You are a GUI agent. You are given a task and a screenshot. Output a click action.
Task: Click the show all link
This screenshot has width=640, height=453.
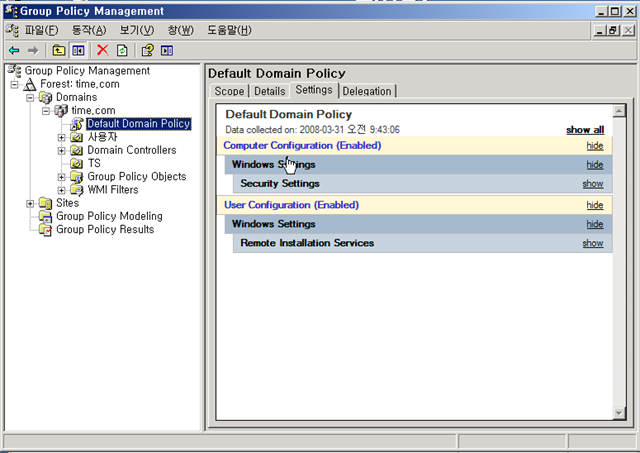(585, 130)
